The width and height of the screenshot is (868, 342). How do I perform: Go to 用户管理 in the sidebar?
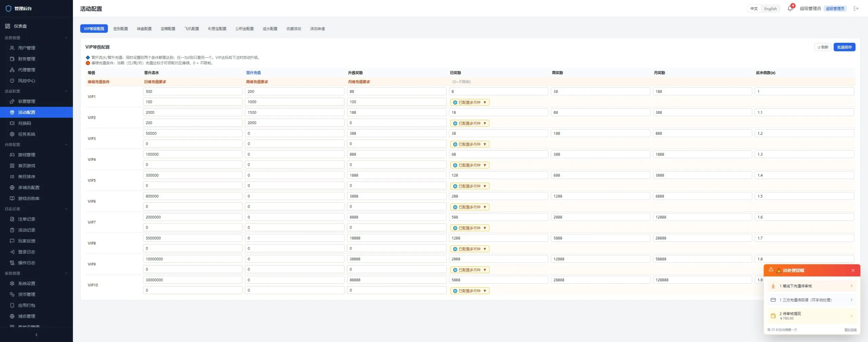(x=36, y=48)
